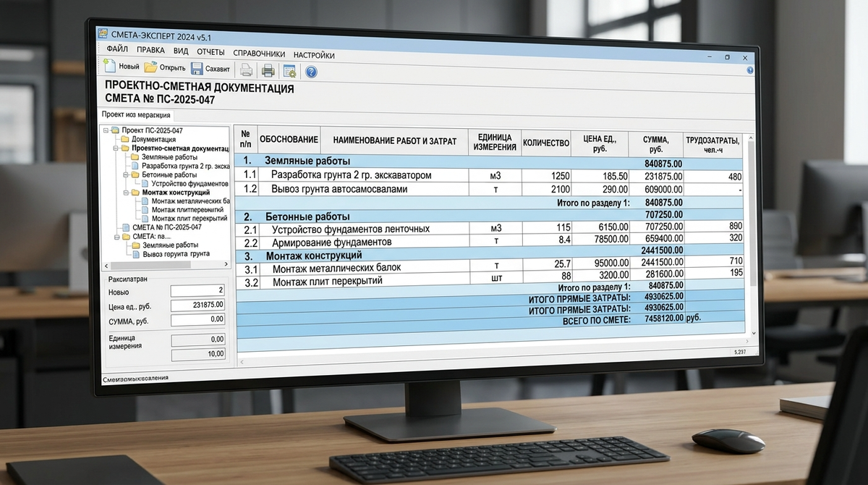Click folder icon beside Монтаж конструкций in tree
Viewport: 868px width, 485px height.
pos(135,193)
